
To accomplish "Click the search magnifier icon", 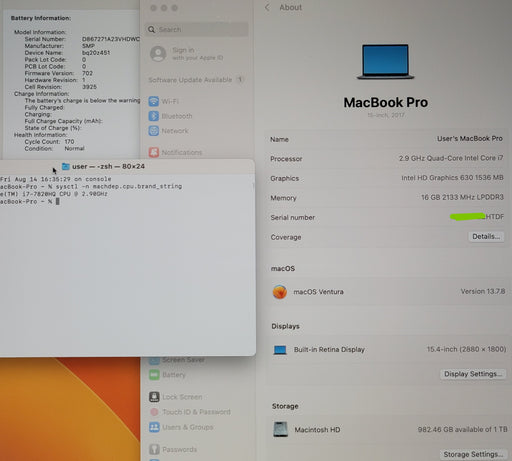I will (152, 30).
